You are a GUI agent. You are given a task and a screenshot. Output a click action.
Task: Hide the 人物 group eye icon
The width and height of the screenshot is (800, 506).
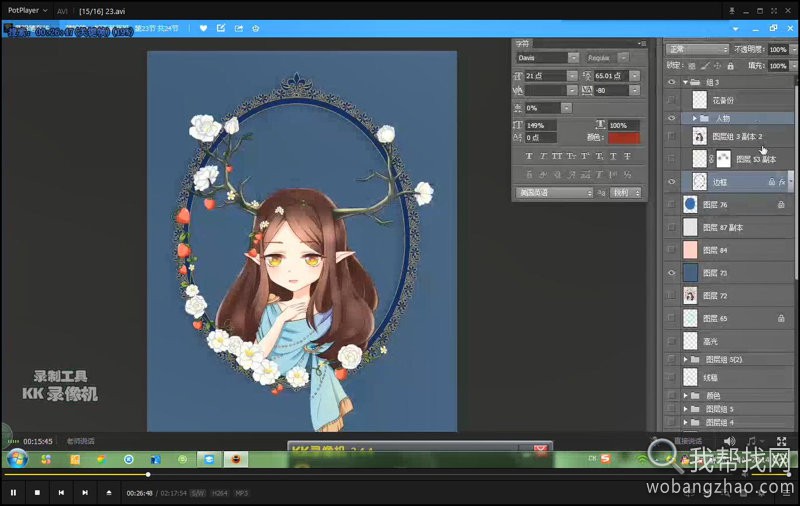[671, 118]
